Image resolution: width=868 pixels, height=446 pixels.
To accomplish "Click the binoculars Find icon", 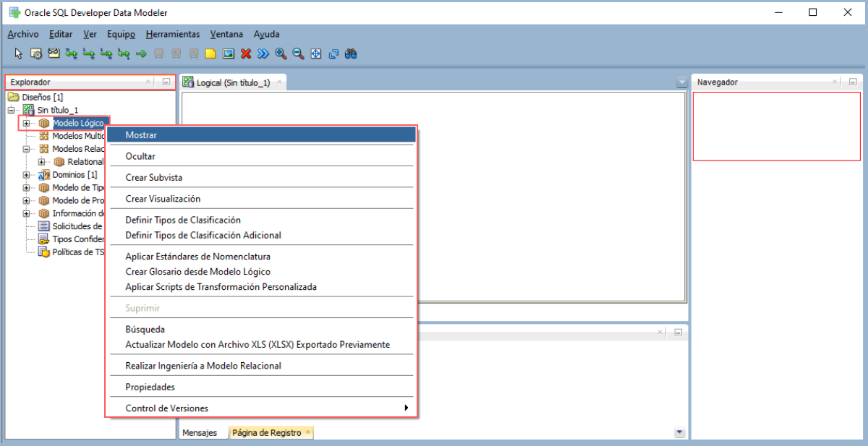I will (x=351, y=53).
